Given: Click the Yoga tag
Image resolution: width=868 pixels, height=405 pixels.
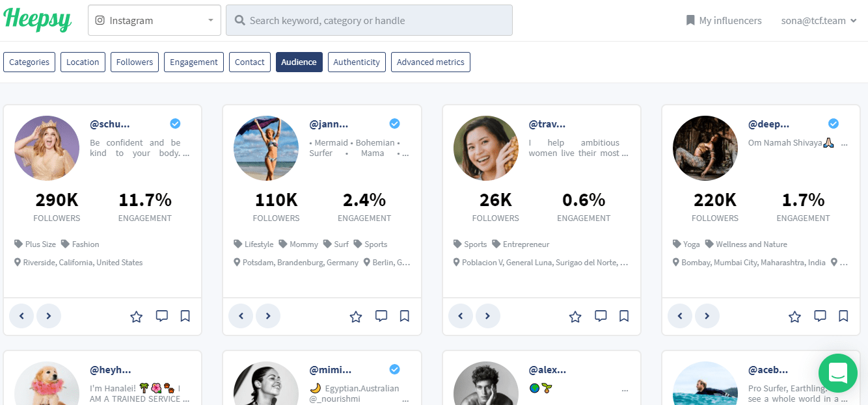Looking at the screenshot, I should tap(686, 244).
